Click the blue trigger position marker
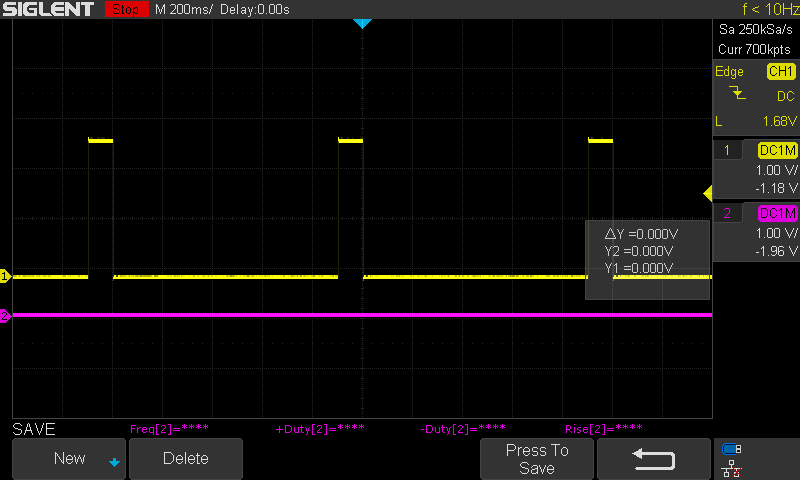The height and width of the screenshot is (480, 800). tap(362, 23)
